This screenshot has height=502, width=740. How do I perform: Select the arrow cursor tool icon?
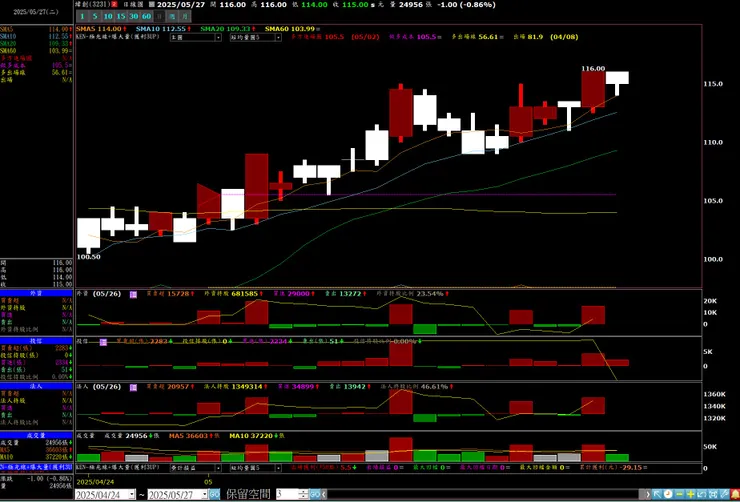pyautogui.click(x=657, y=494)
